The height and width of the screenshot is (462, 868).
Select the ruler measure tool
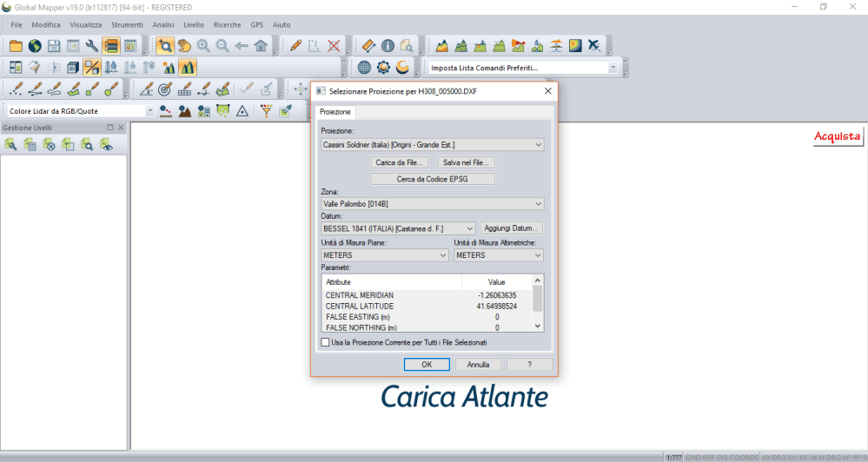368,46
